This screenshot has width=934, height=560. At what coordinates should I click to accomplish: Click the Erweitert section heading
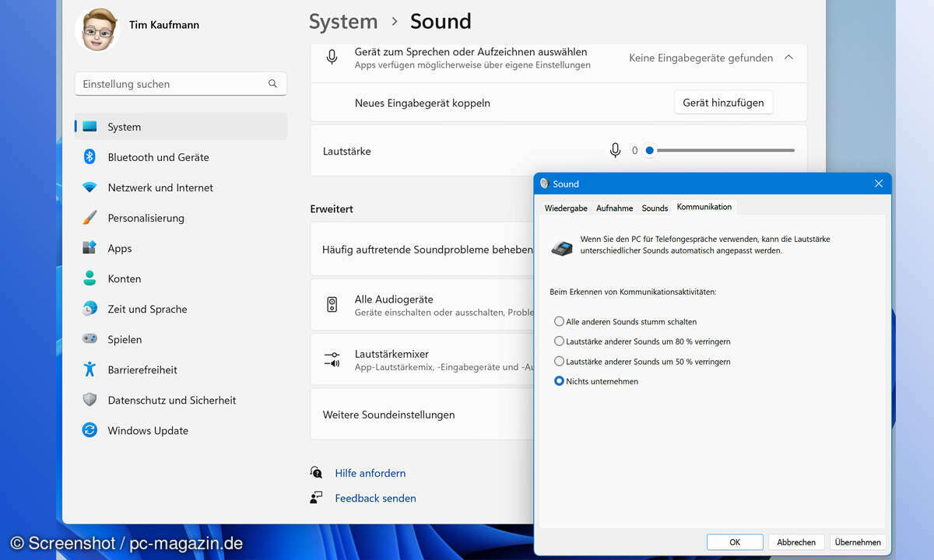click(332, 208)
